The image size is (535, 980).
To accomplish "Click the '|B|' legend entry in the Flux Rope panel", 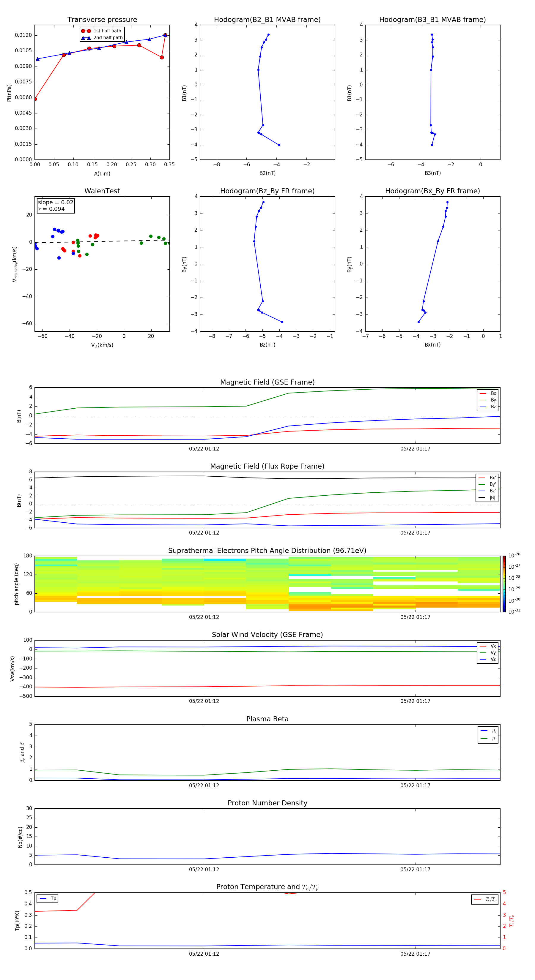I will [487, 498].
